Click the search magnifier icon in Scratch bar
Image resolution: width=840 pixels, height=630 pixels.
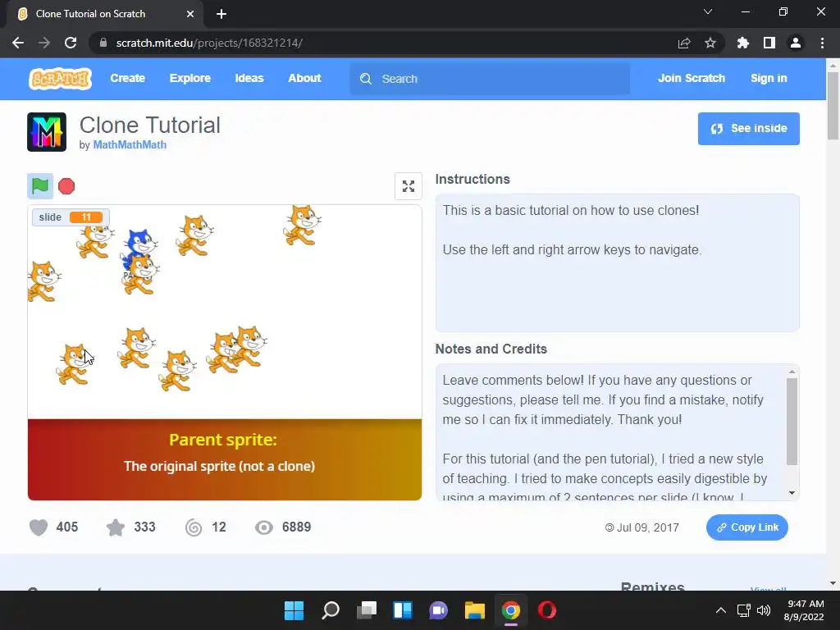click(366, 79)
